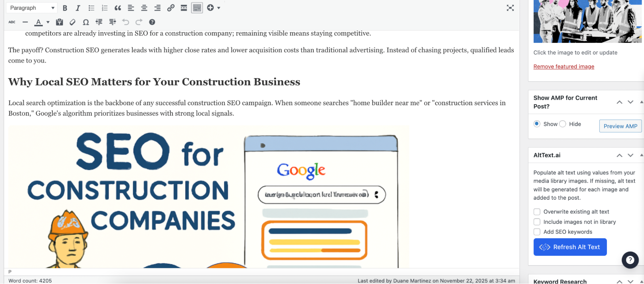The width and height of the screenshot is (644, 284).
Task: Open the special character omega picker
Action: pos(86,22)
